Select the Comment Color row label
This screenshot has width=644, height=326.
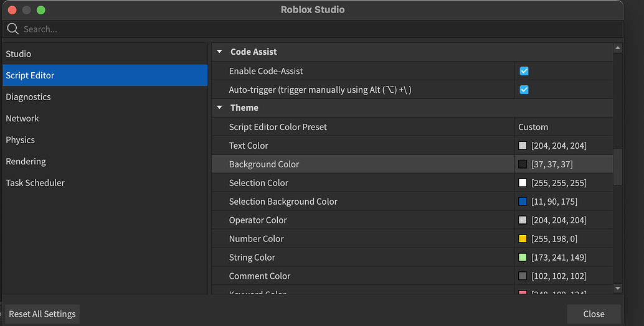point(260,276)
